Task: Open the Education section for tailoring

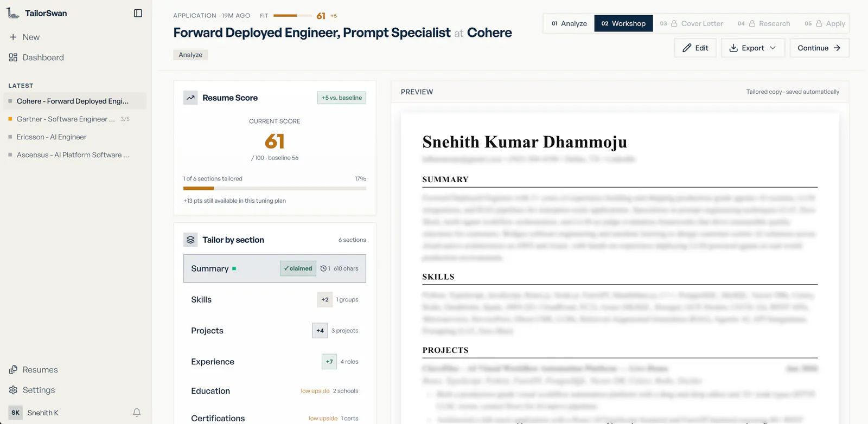Action: pos(275,391)
